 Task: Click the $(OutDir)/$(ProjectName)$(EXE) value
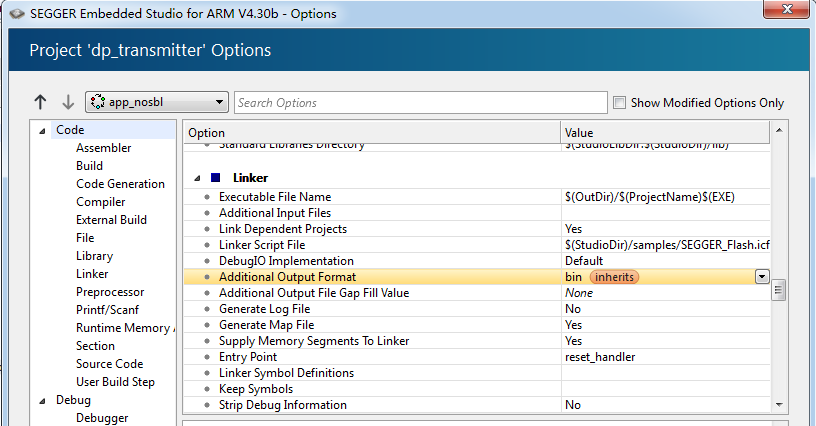[650, 197]
